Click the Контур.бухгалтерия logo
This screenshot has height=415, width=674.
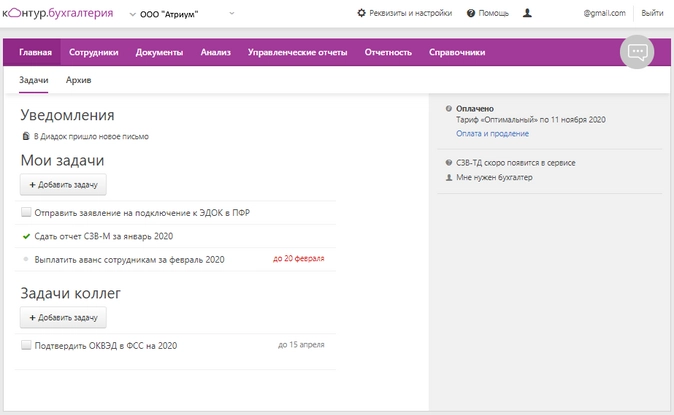(58, 13)
